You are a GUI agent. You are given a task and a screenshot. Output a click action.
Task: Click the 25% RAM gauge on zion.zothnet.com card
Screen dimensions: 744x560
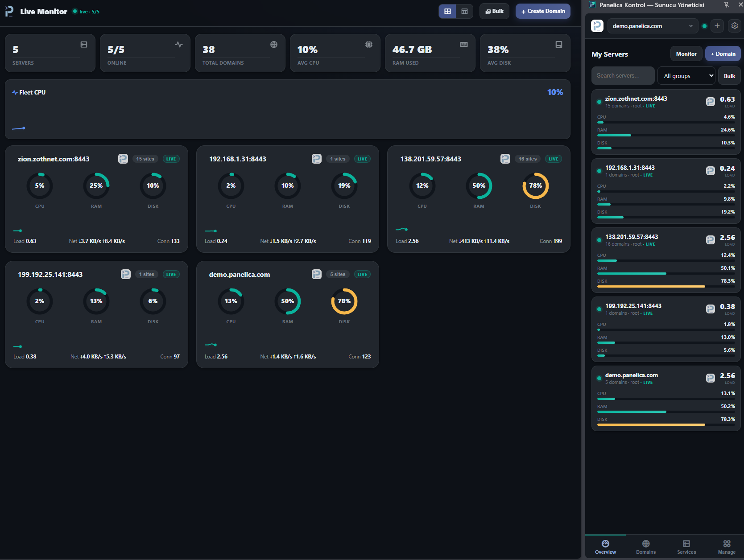(x=96, y=186)
